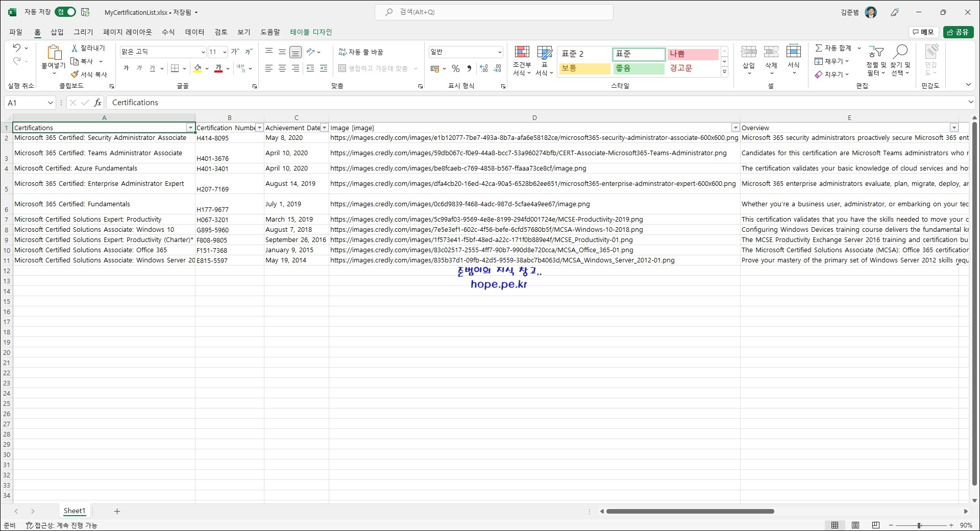Click the Insert Function fx icon
Viewport: 980px width, 531px height.
(97, 103)
